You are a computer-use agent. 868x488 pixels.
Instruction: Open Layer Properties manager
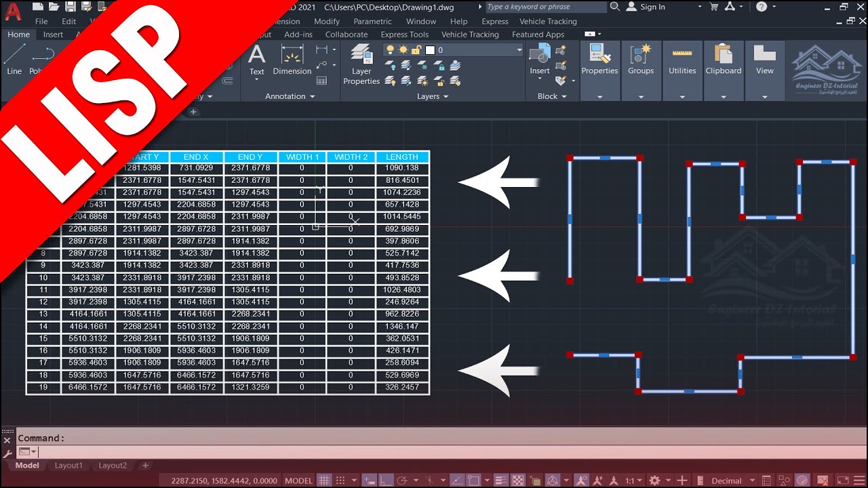point(361,64)
